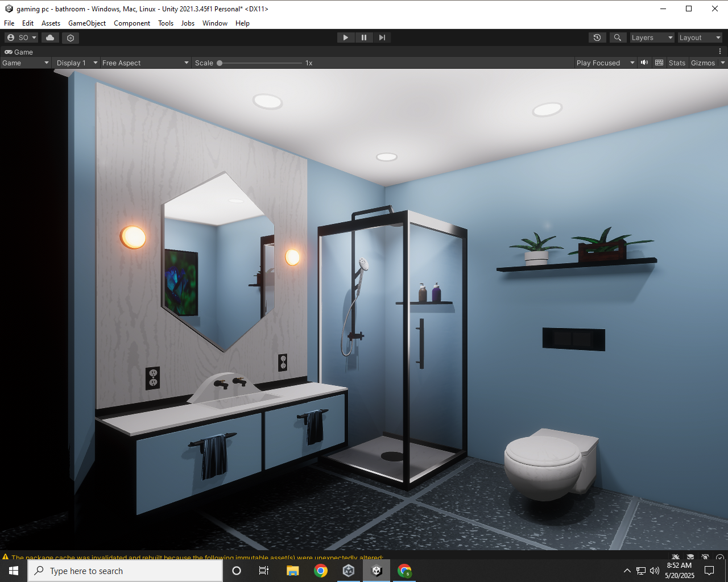
Task: Click the Plastic SCM version control icon
Action: (x=70, y=37)
